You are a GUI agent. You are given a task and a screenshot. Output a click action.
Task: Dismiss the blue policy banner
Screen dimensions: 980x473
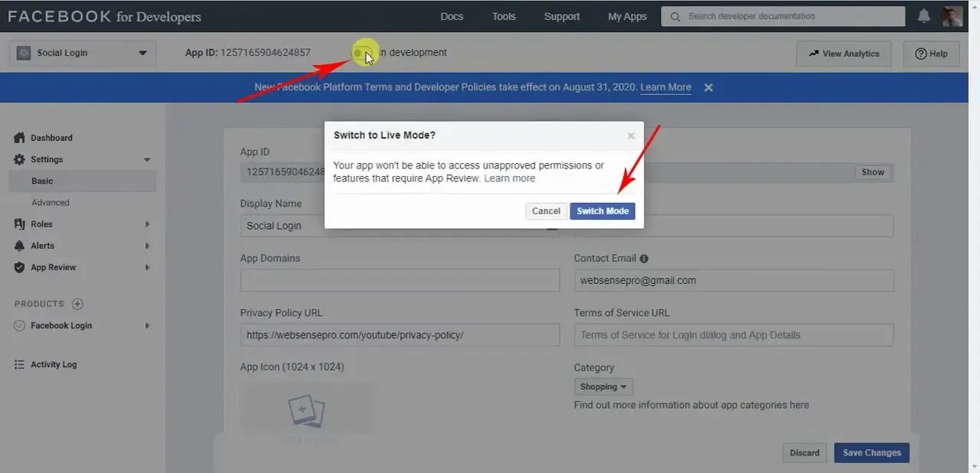(708, 87)
